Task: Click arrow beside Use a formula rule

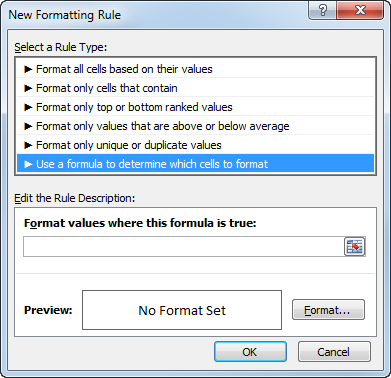Action: [x=28, y=164]
